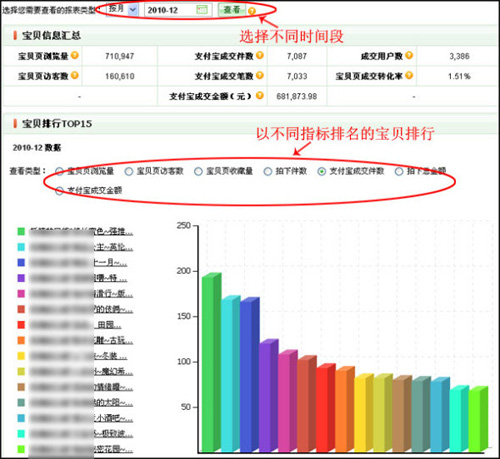Viewport: 500px width, 459px height.
Task: Click the purple bar in chart
Action: pyautogui.click(x=269, y=396)
